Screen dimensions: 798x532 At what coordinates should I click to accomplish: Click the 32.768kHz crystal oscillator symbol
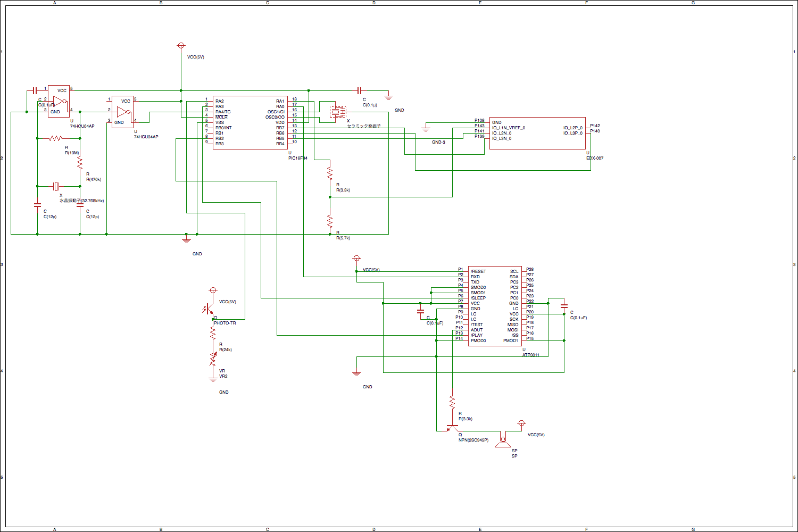pyautogui.click(x=59, y=186)
